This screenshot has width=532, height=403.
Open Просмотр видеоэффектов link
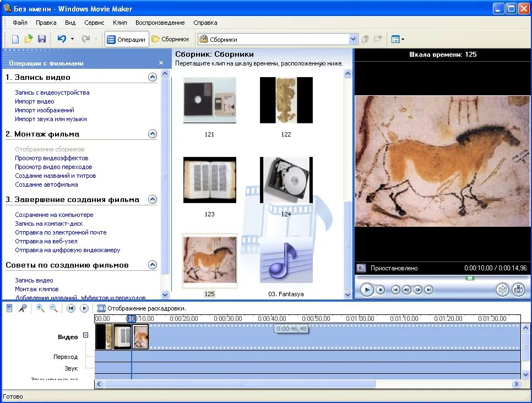(x=52, y=158)
